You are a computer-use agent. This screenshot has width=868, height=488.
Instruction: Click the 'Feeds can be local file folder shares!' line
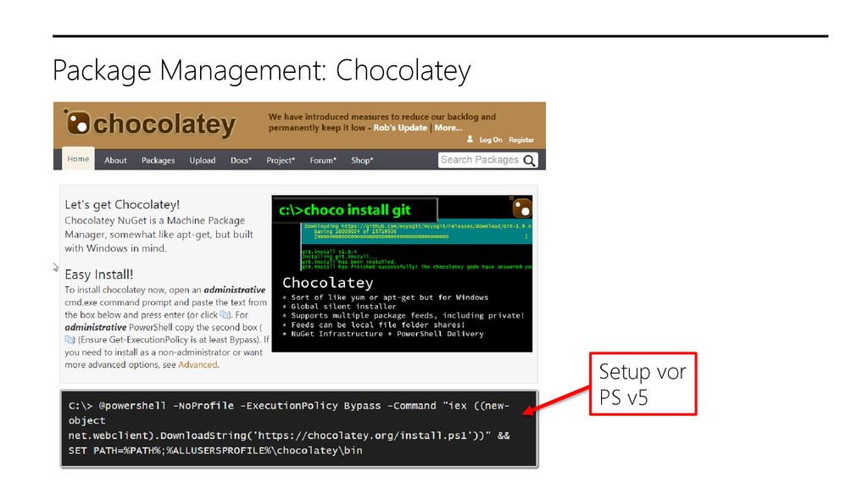pos(374,324)
